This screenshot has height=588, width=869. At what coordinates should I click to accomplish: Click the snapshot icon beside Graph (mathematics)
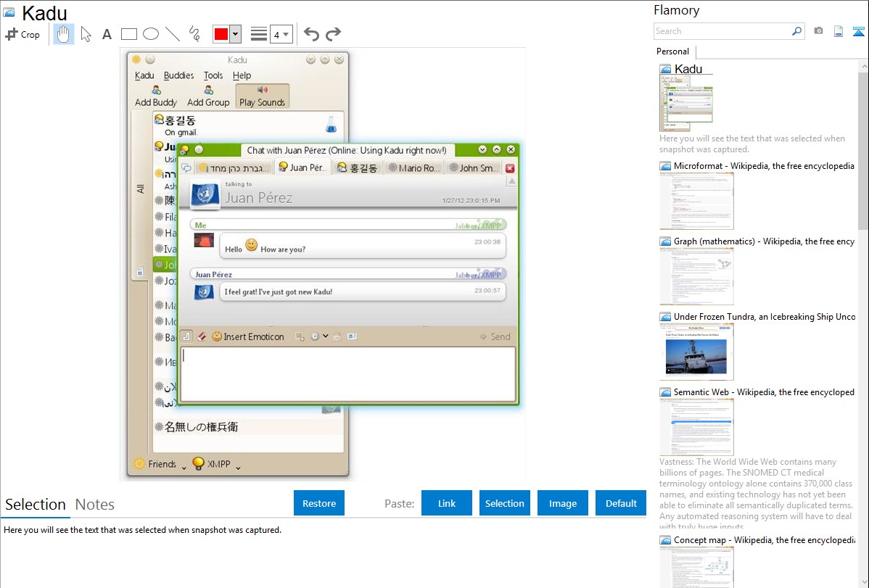pos(665,241)
